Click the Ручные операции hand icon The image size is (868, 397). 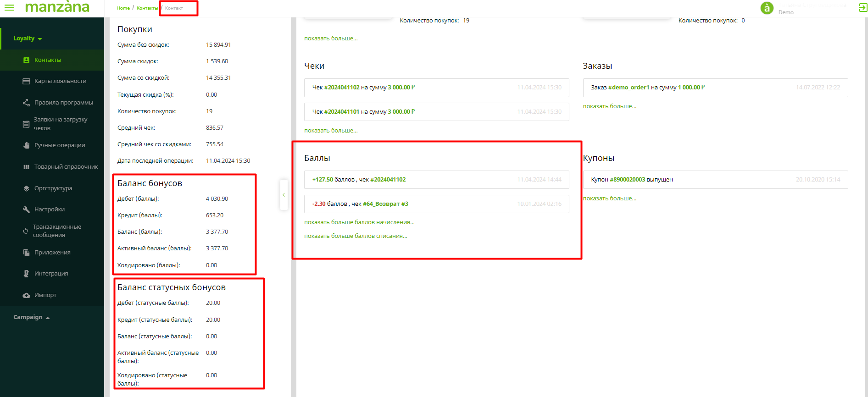[26, 145]
